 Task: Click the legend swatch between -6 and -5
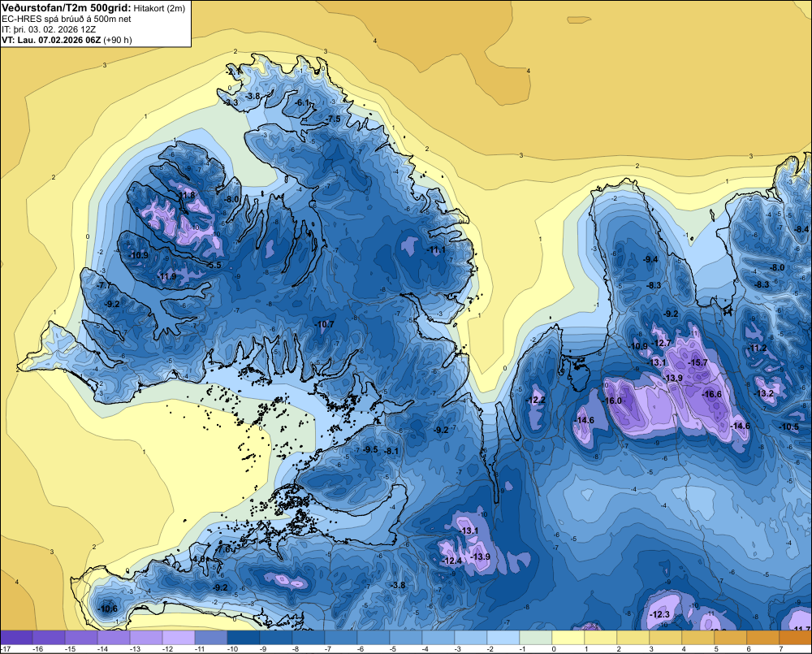tap(374, 638)
